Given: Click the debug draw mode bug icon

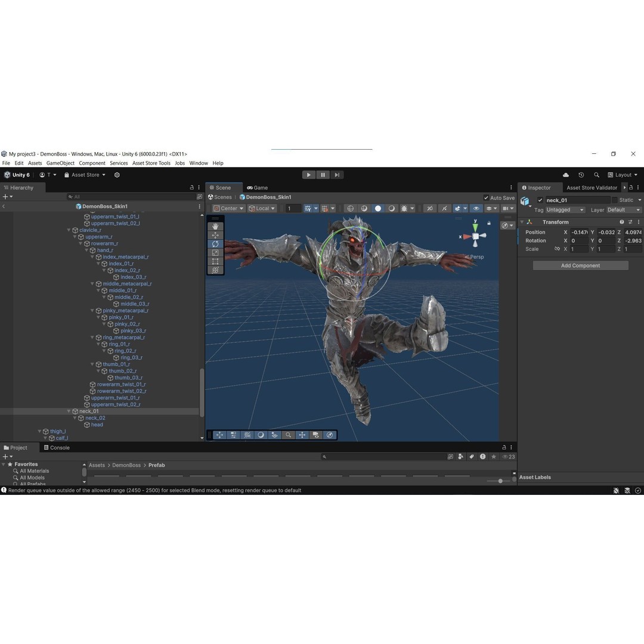Looking at the screenshot, I should click(x=404, y=209).
